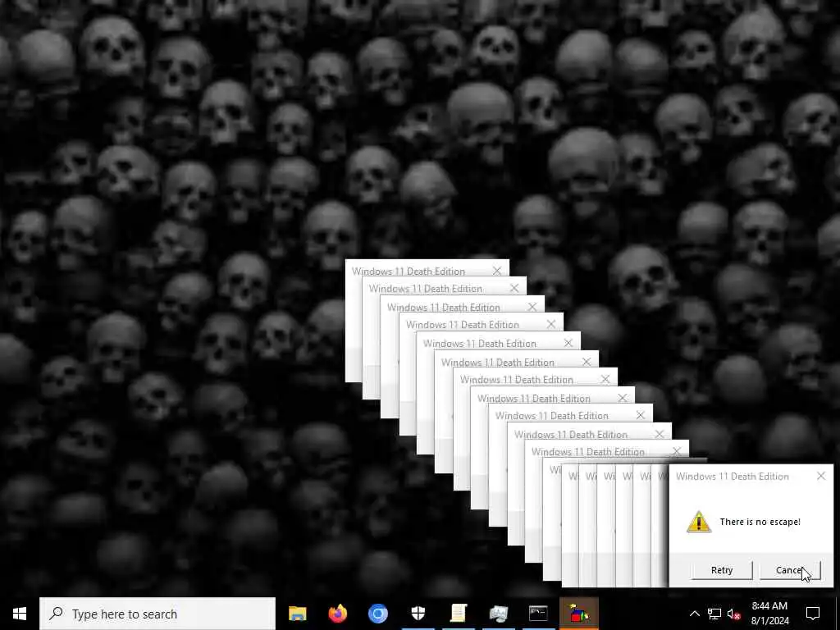Show hidden system tray icons
Viewport: 840px width, 630px height.
(x=694, y=614)
